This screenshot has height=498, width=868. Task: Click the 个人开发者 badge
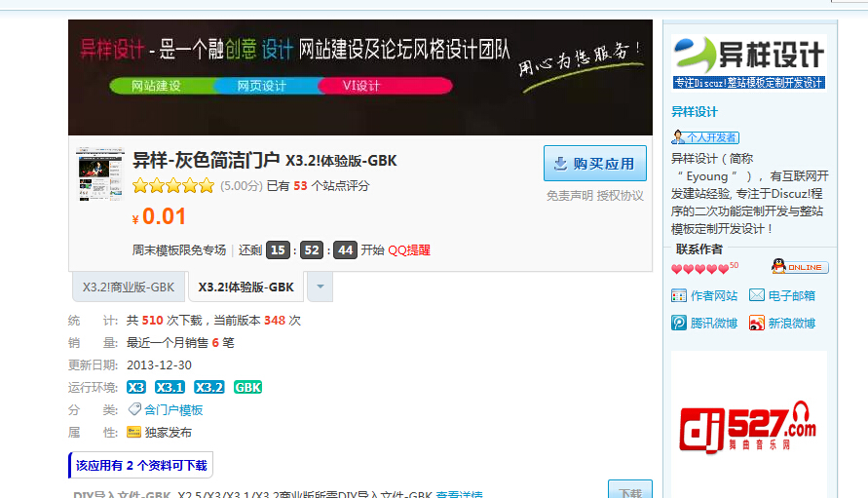(706, 136)
